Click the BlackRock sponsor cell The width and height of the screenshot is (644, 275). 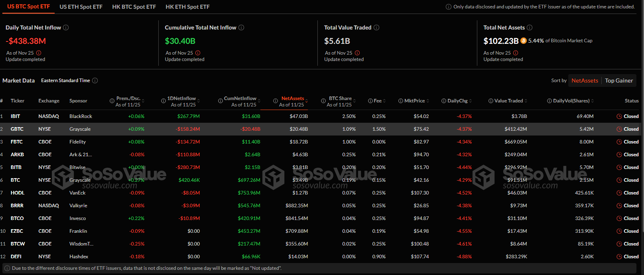pyautogui.click(x=81, y=116)
